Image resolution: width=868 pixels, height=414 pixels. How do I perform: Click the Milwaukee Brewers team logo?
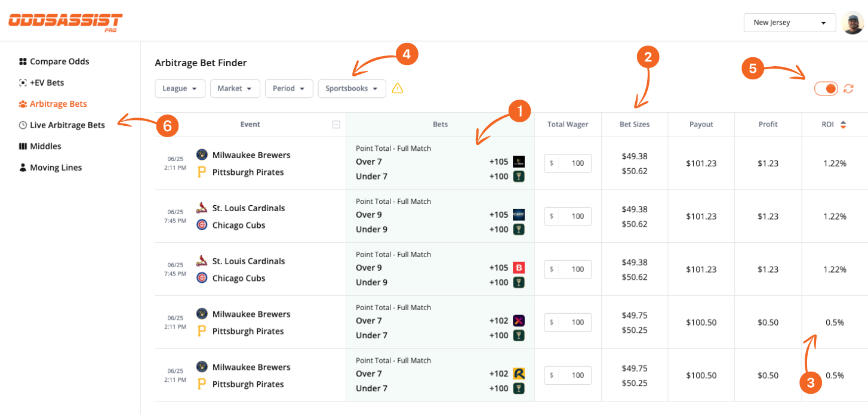pyautogui.click(x=201, y=155)
